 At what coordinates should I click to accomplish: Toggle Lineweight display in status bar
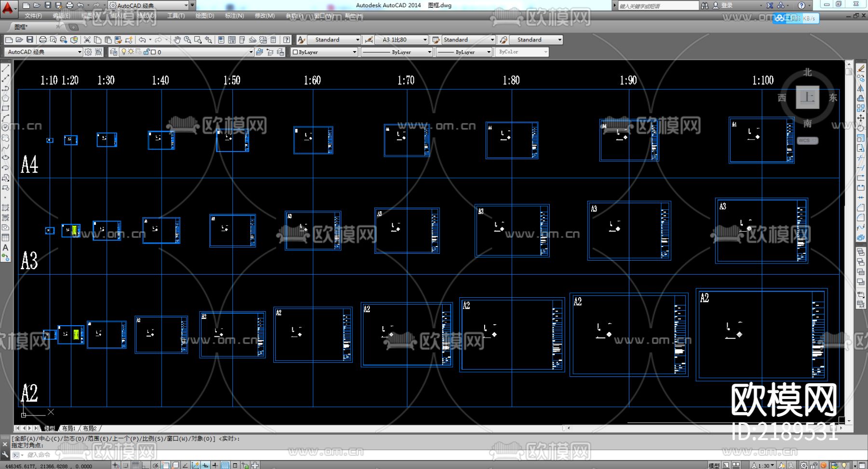click(x=215, y=465)
